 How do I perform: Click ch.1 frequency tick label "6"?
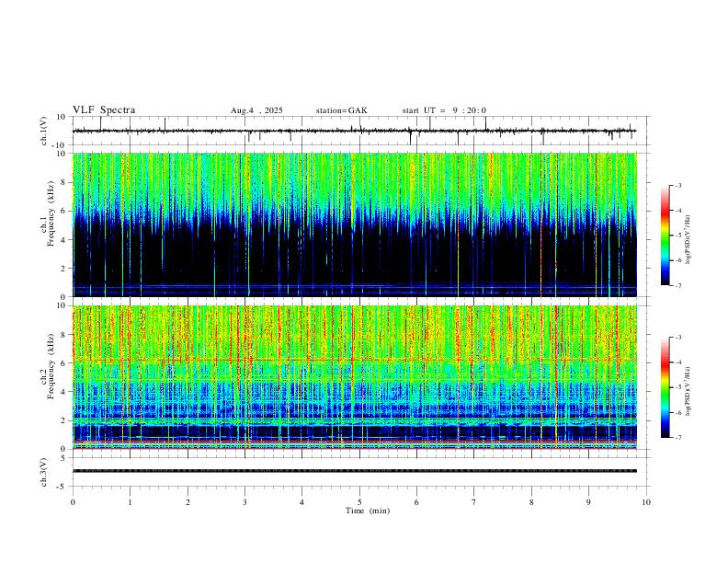point(64,211)
